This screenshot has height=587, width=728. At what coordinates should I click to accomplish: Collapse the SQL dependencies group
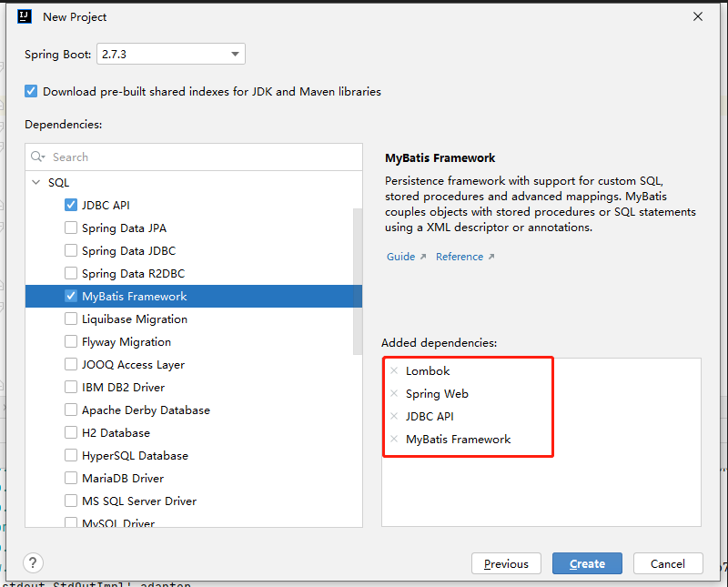click(36, 182)
